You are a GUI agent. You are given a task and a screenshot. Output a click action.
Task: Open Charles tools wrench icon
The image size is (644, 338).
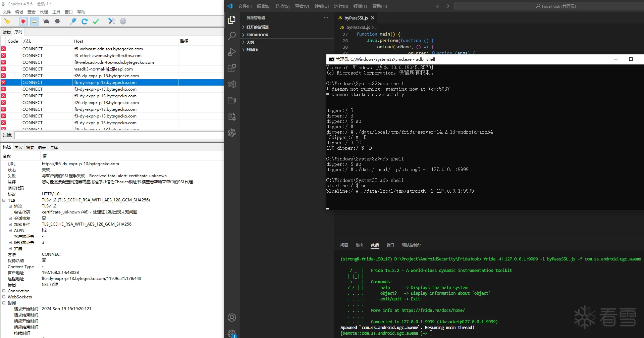(111, 21)
